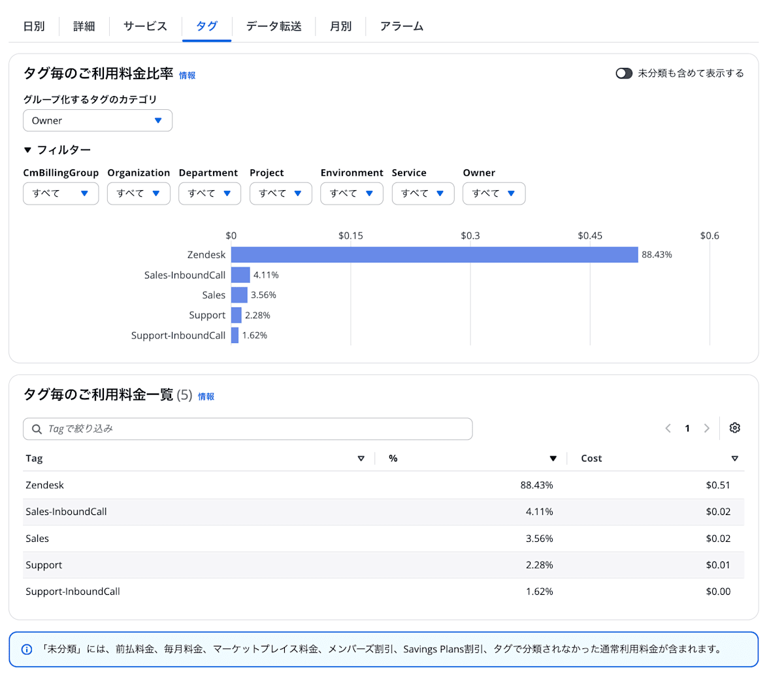Switch to the サービス tab

coord(146,26)
